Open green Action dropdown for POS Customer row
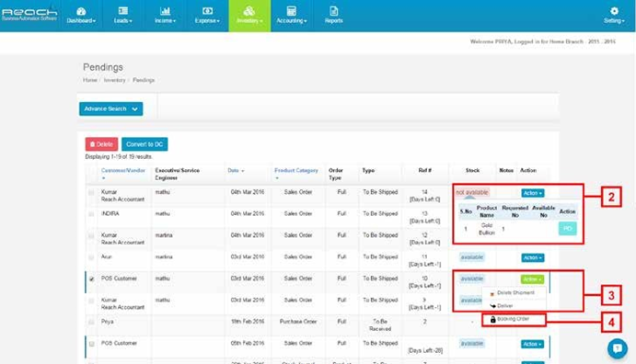 pyautogui.click(x=532, y=279)
